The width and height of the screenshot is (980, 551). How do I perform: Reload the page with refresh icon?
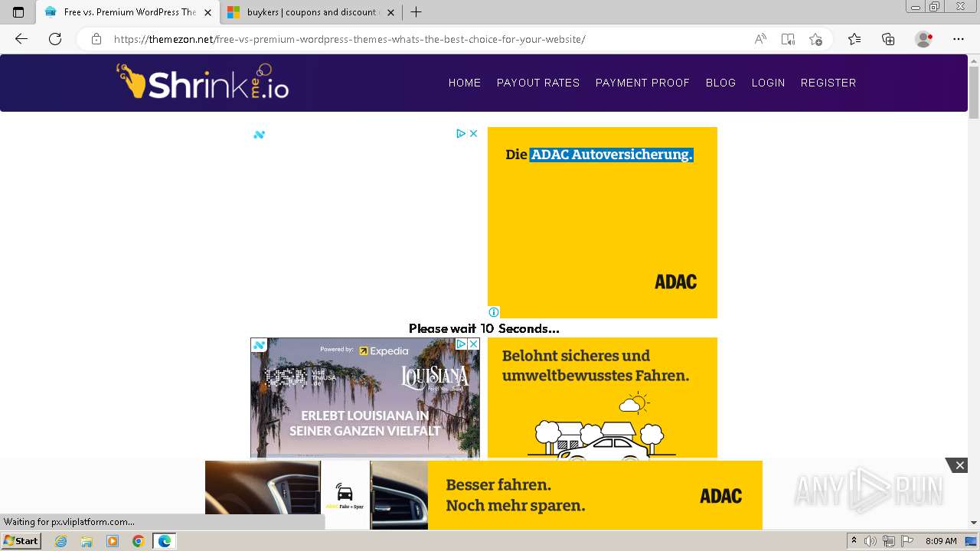point(55,39)
